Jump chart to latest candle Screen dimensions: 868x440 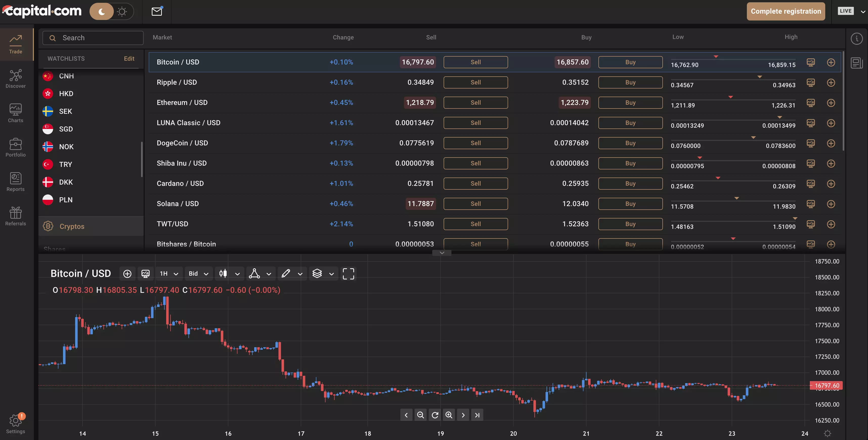[x=477, y=415]
